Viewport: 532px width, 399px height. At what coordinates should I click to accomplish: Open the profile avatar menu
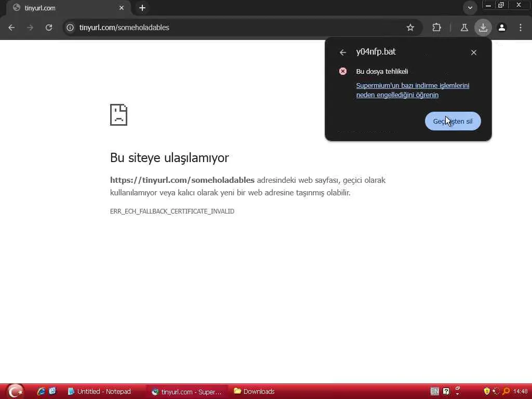tap(502, 28)
